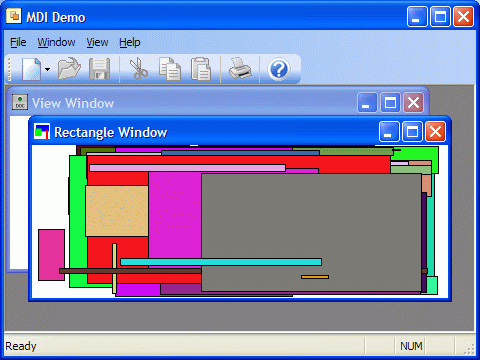Minimize the View Window
480x360 pixels.
[x=367, y=103]
